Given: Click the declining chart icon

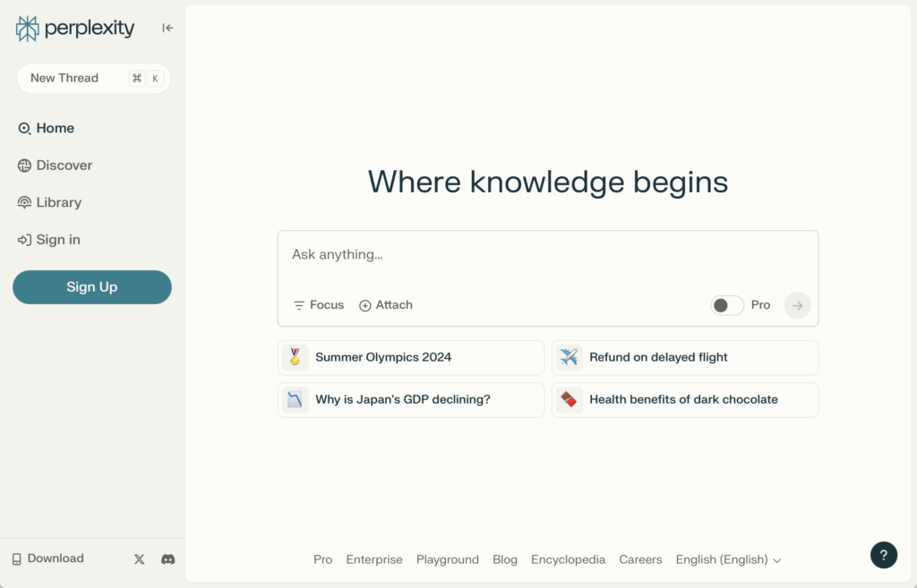Looking at the screenshot, I should [295, 400].
